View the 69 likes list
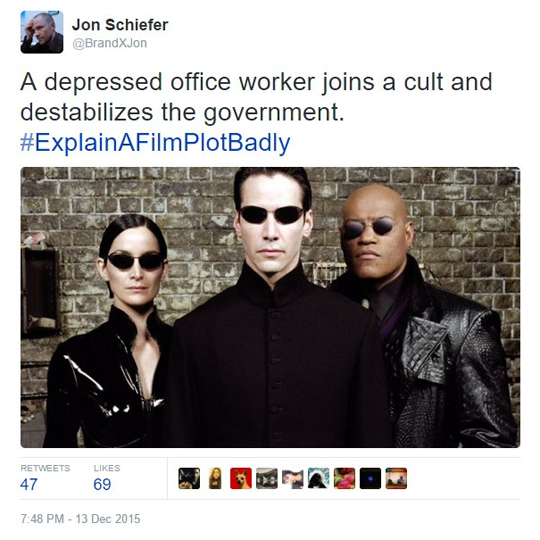This screenshot has width=540, height=540. point(102,484)
